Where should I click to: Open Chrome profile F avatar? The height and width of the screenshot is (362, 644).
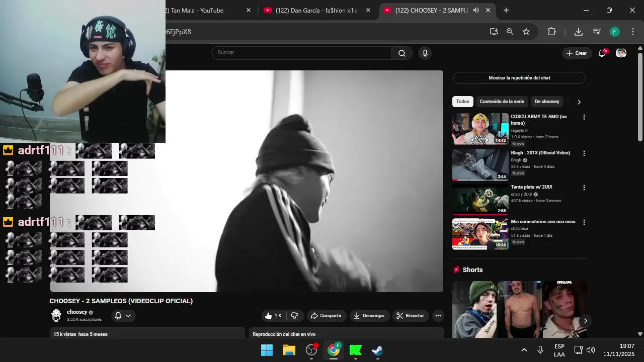[x=615, y=32]
